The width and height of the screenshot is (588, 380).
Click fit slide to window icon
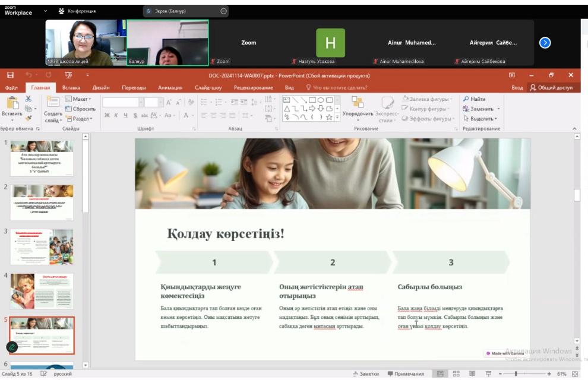tap(574, 374)
